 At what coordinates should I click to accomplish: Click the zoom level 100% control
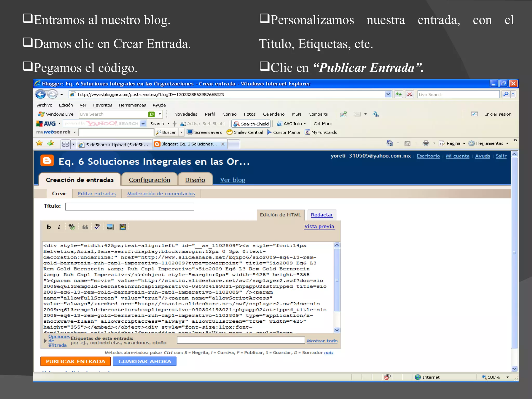[x=495, y=377]
